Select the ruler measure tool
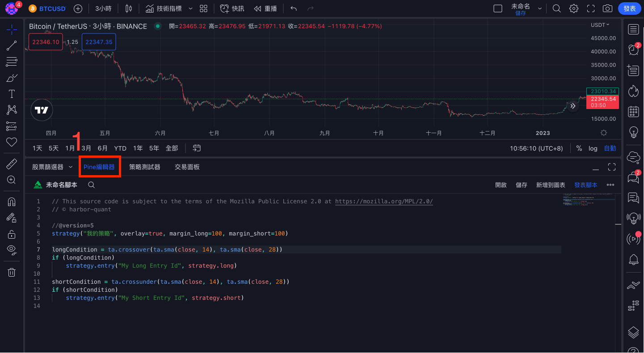This screenshot has height=353, width=644. 12,164
